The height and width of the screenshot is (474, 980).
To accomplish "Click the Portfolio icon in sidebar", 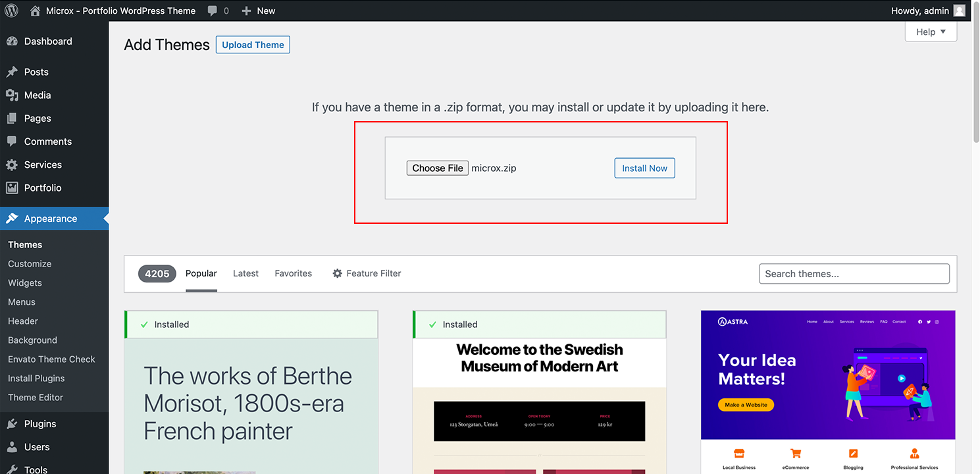I will coord(12,188).
